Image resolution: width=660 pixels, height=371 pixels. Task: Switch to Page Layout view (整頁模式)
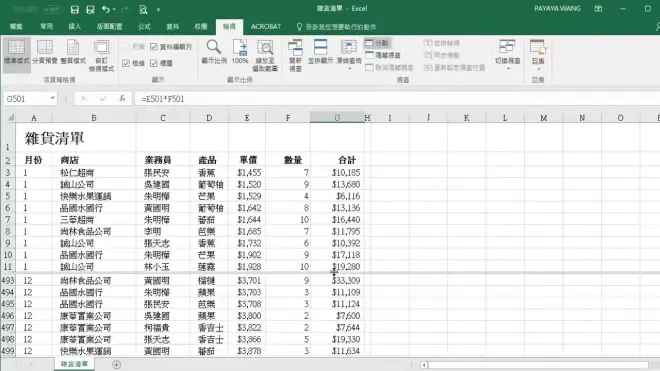coord(73,53)
